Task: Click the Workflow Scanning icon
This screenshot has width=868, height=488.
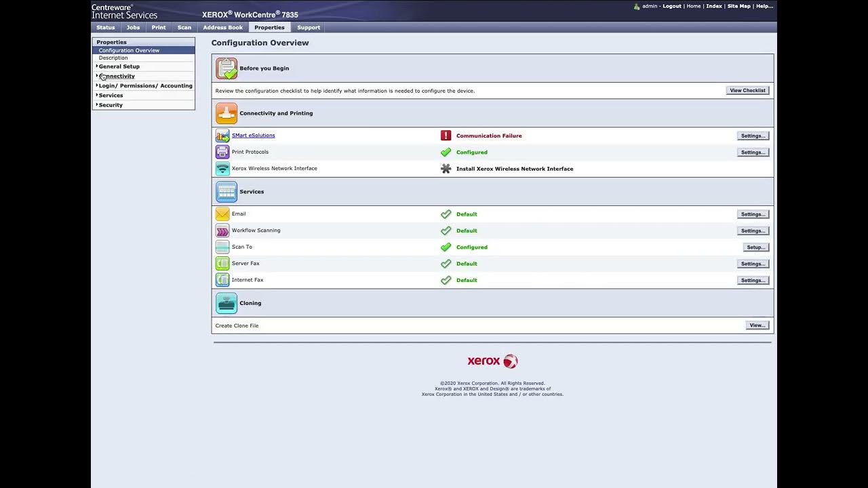Action: click(222, 230)
